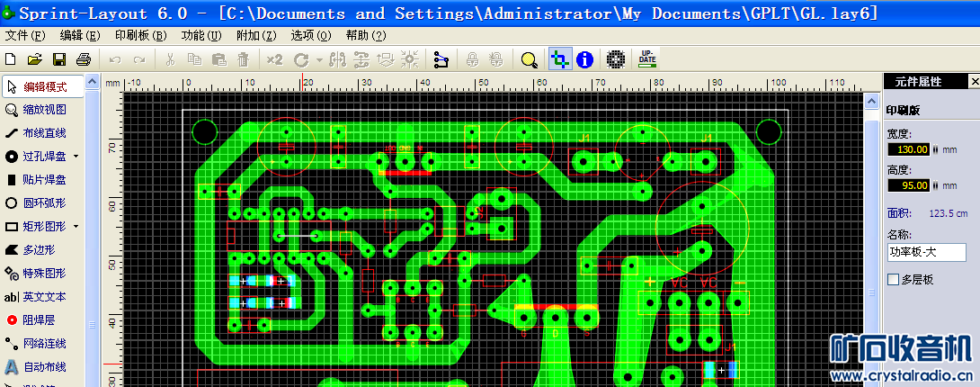Open the 选项(O) menu
Screen dimensions: 980x387
point(311,36)
